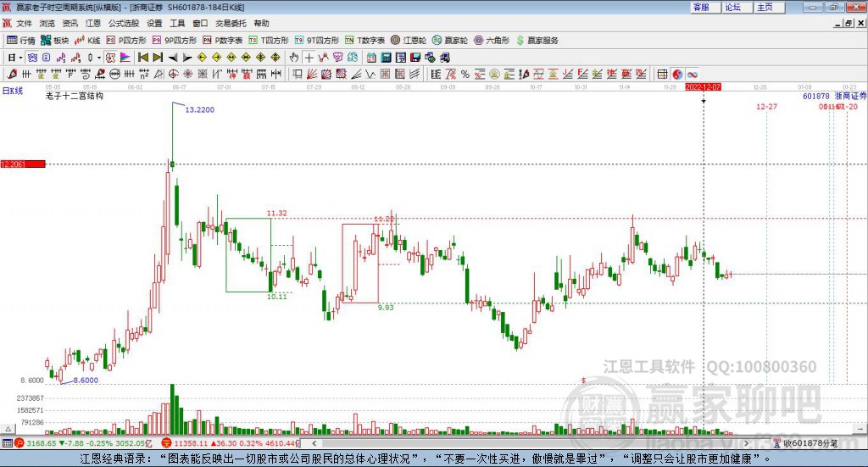
Task: Select the hand pan tool
Action: 294,58
